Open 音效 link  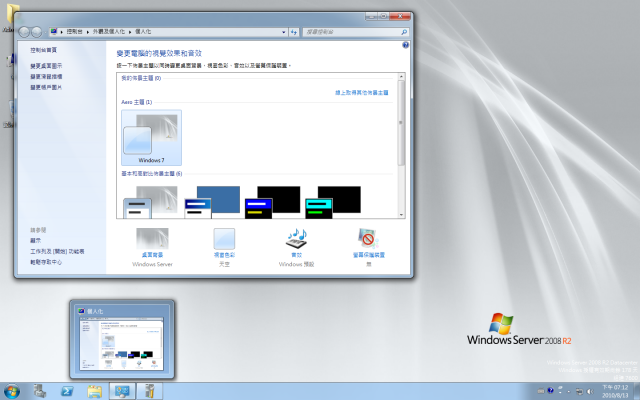click(297, 255)
